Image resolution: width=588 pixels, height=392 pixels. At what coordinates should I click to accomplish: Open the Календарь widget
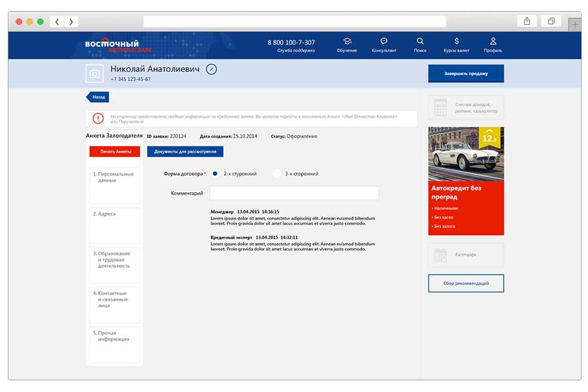tap(465, 254)
